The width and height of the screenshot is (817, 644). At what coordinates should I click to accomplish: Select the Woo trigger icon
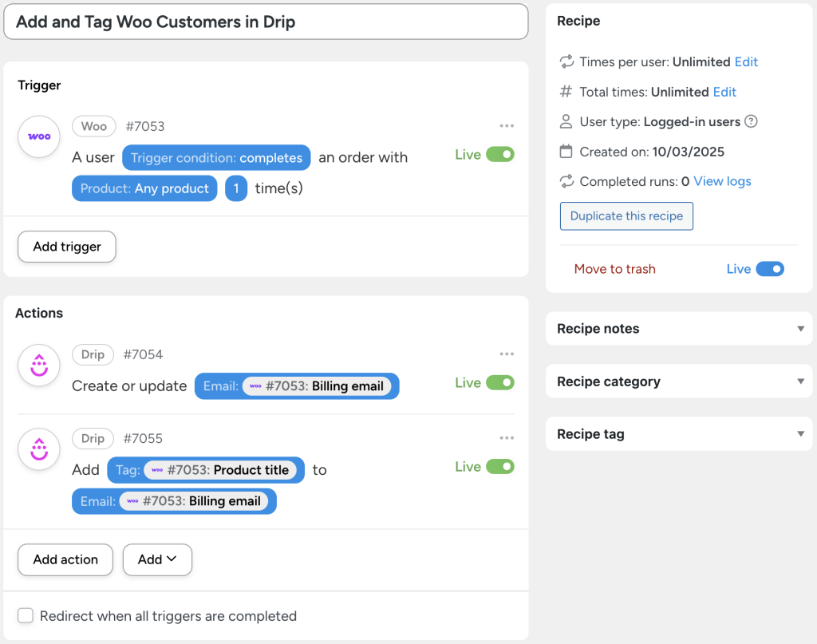(x=38, y=137)
